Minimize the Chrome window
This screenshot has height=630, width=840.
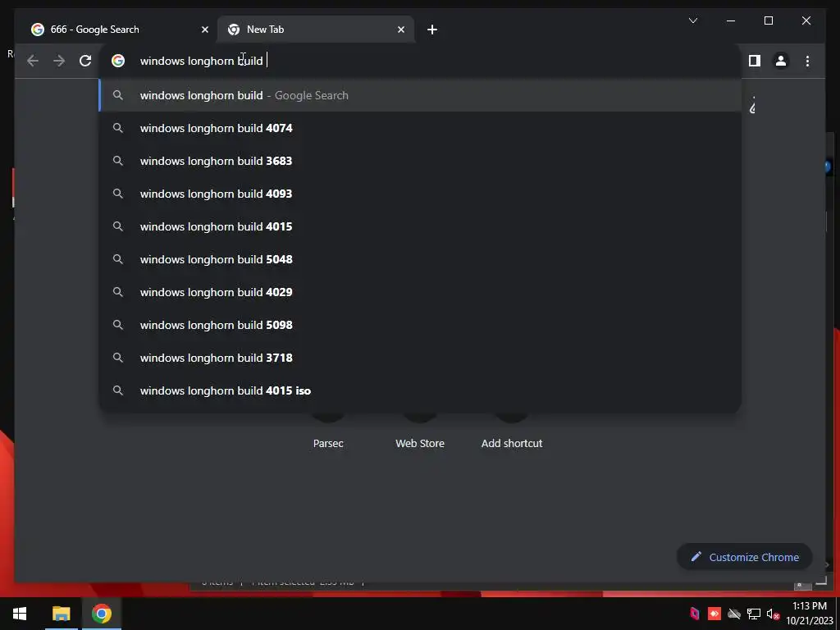(731, 21)
